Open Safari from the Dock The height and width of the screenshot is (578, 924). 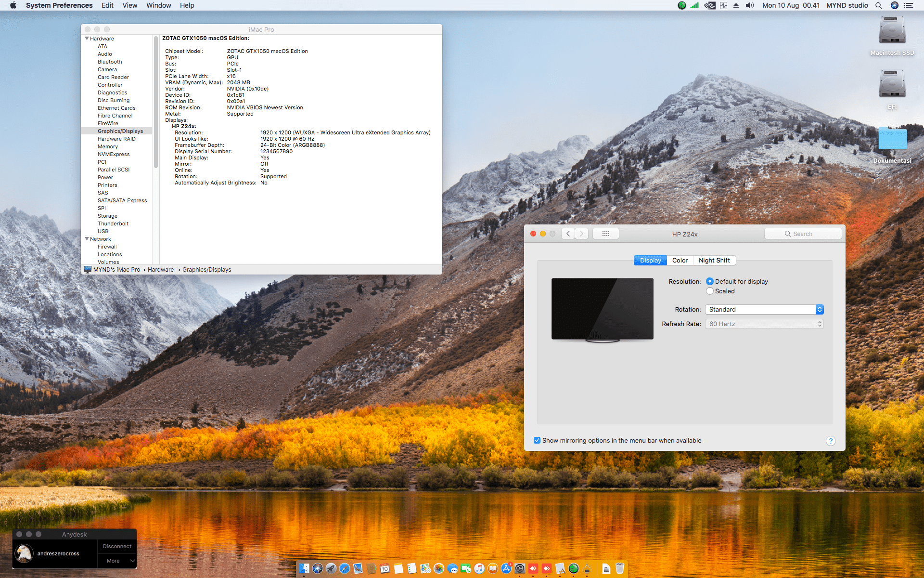(x=345, y=568)
